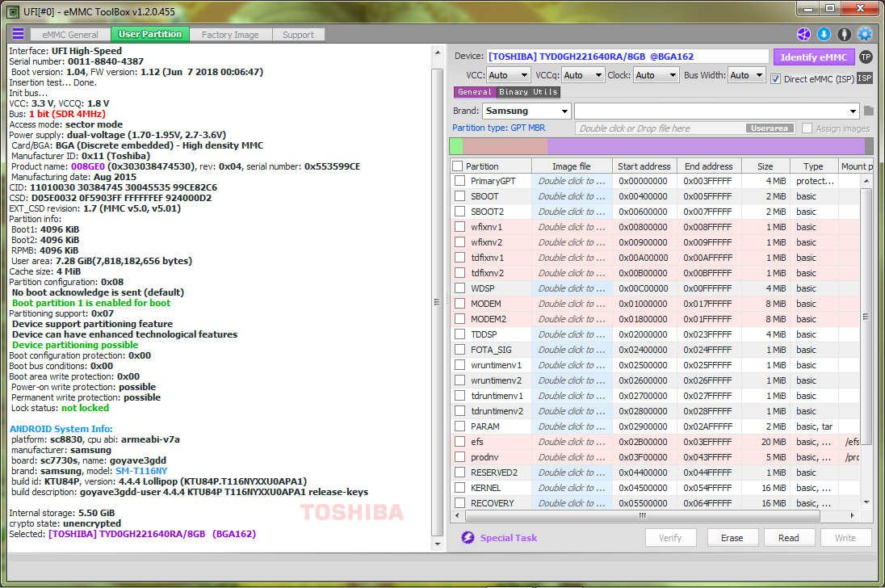Image resolution: width=885 pixels, height=588 pixels.
Task: Select the General sub-tab
Action: 475,91
